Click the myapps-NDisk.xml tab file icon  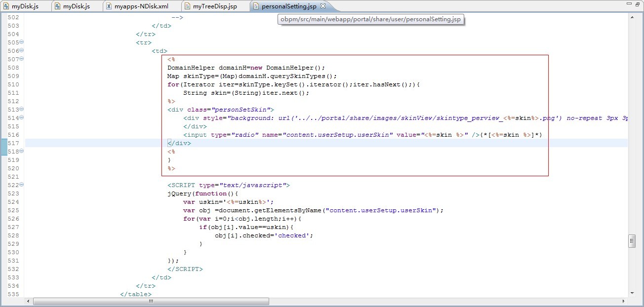pos(109,6)
